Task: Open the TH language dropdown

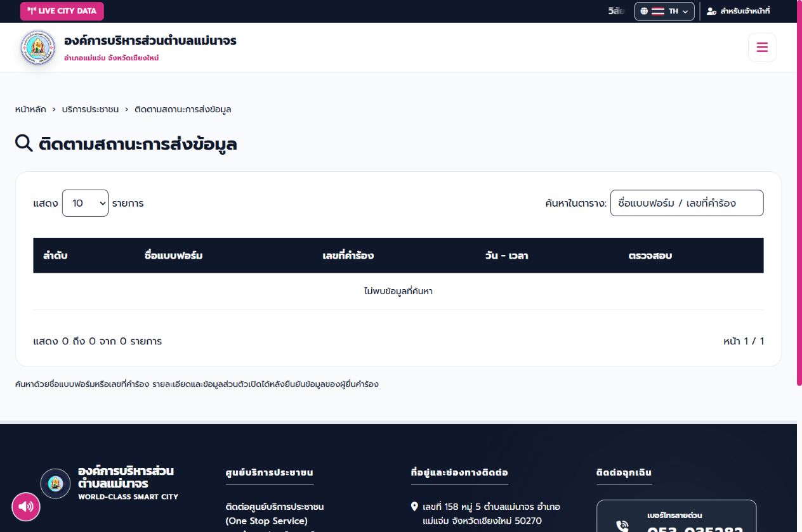Action: [x=664, y=11]
